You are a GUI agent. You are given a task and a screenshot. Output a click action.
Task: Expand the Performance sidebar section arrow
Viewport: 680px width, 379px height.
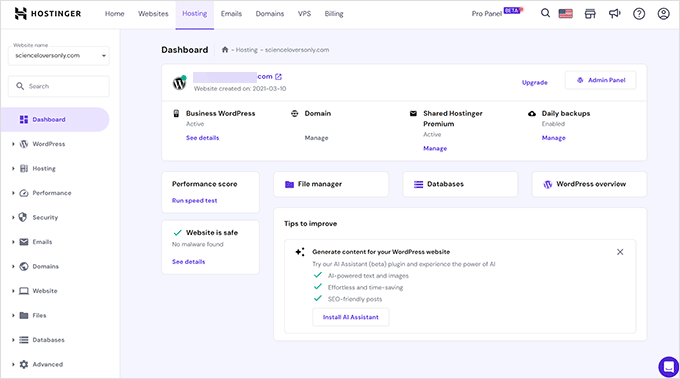pyautogui.click(x=13, y=193)
